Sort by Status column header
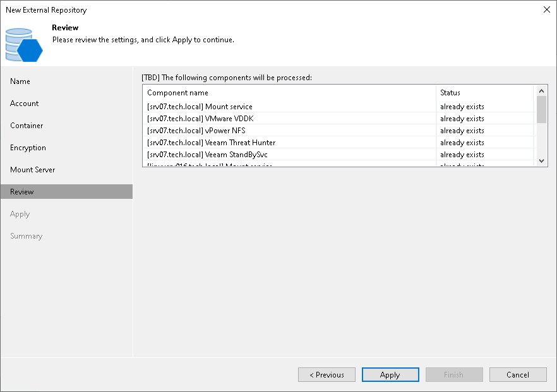 coord(485,93)
